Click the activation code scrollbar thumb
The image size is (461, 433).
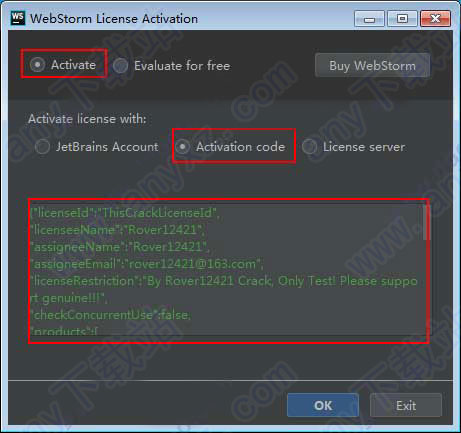point(426,222)
